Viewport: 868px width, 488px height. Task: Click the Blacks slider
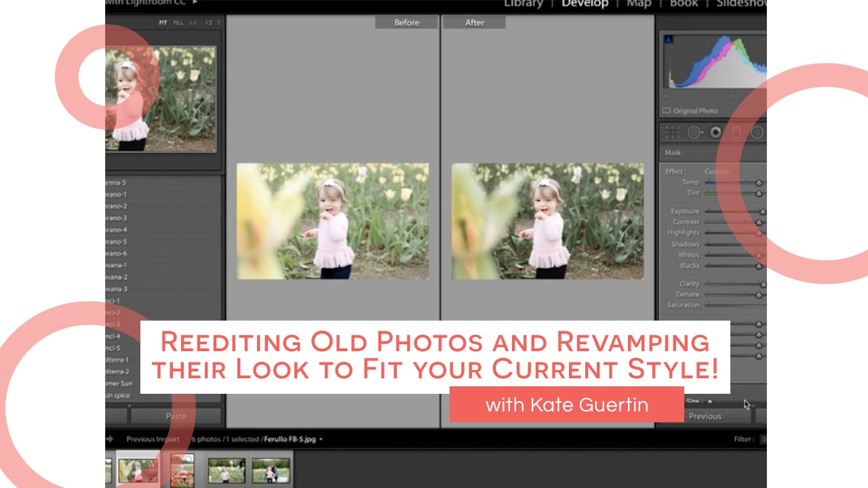click(x=734, y=266)
